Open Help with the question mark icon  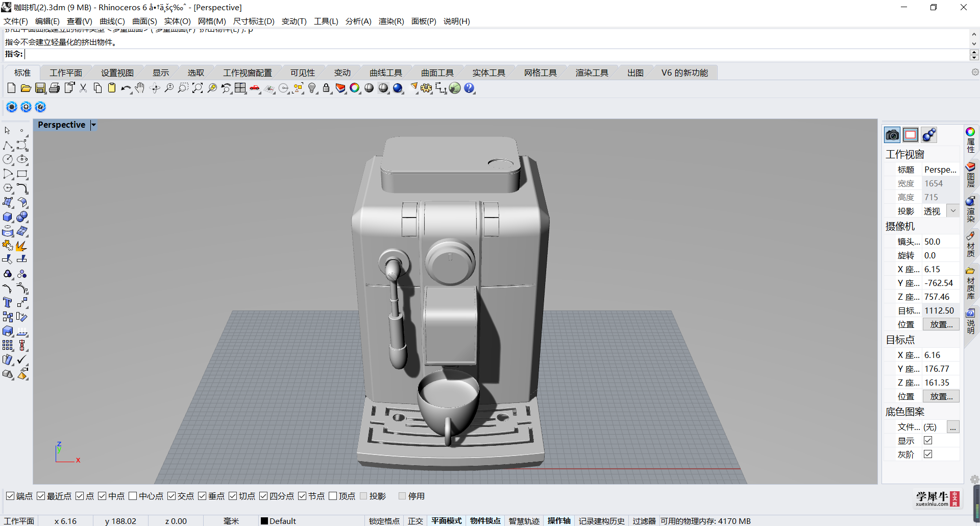(x=469, y=88)
